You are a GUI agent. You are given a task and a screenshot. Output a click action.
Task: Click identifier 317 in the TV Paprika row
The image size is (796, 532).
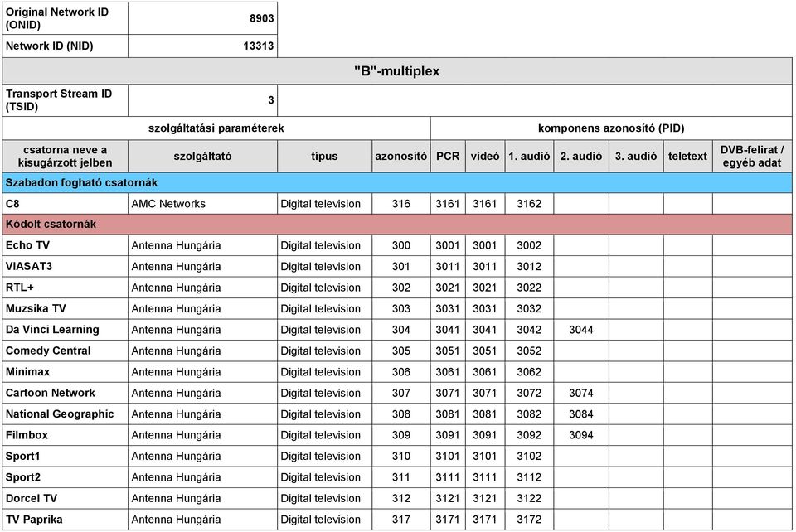401,520
